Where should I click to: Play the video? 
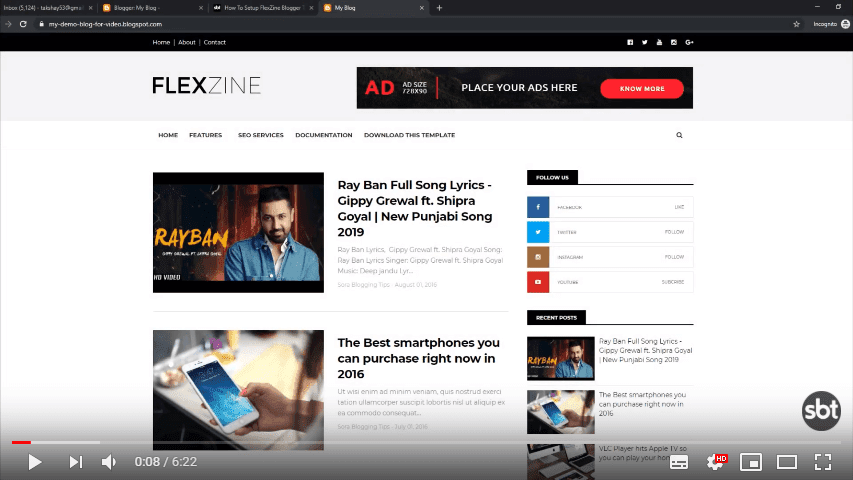click(35, 462)
